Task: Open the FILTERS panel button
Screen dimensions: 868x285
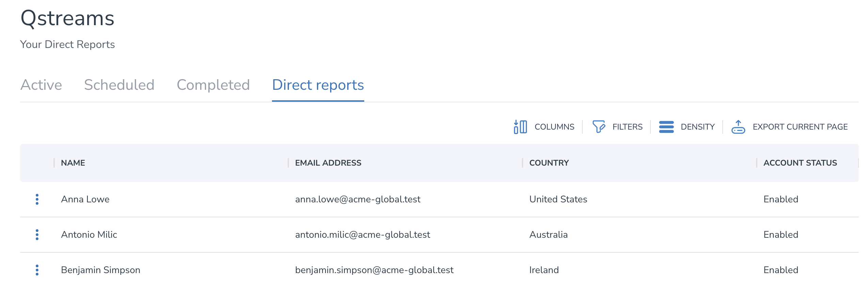Action: 617,127
